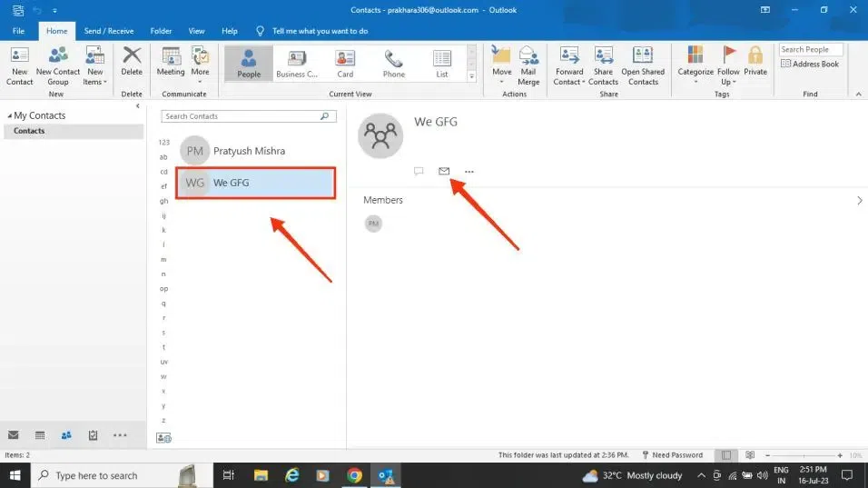Open the Folder tab
This screenshot has height=488, width=868.
coord(161,31)
